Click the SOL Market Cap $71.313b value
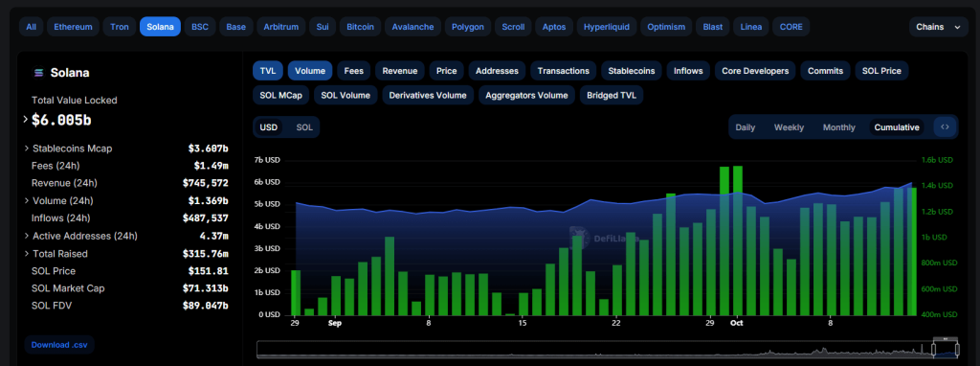The height and width of the screenshot is (366, 980). pos(205,288)
